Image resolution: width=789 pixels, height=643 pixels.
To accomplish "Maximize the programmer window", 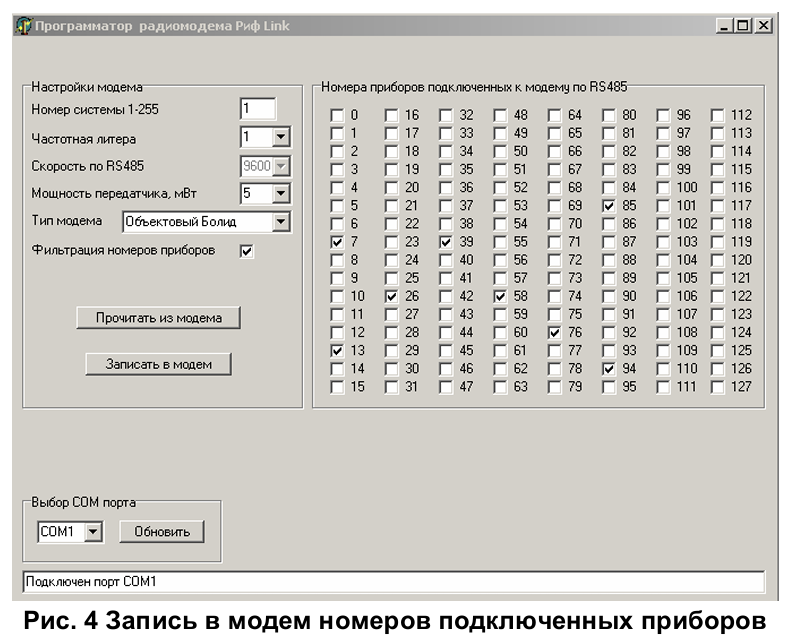I will pos(743,26).
